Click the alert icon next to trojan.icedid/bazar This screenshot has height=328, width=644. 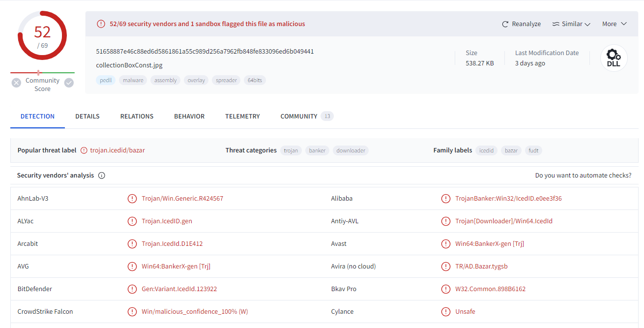click(x=84, y=150)
